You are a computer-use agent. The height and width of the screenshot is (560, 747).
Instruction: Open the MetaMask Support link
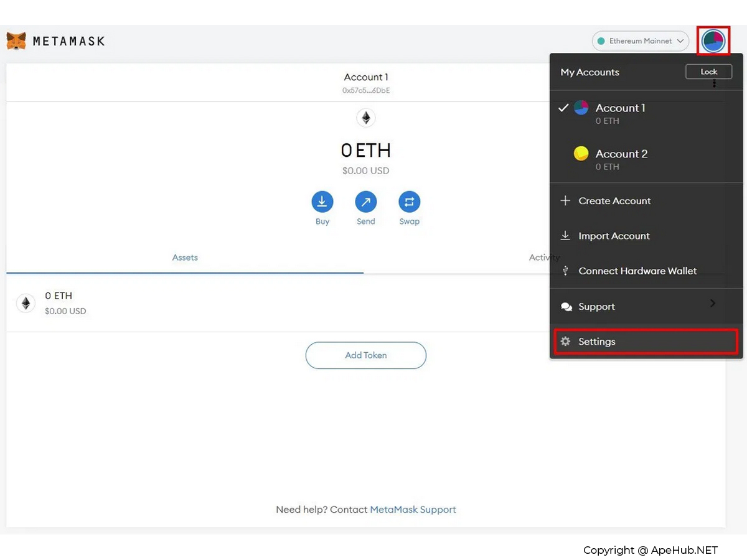click(x=413, y=510)
